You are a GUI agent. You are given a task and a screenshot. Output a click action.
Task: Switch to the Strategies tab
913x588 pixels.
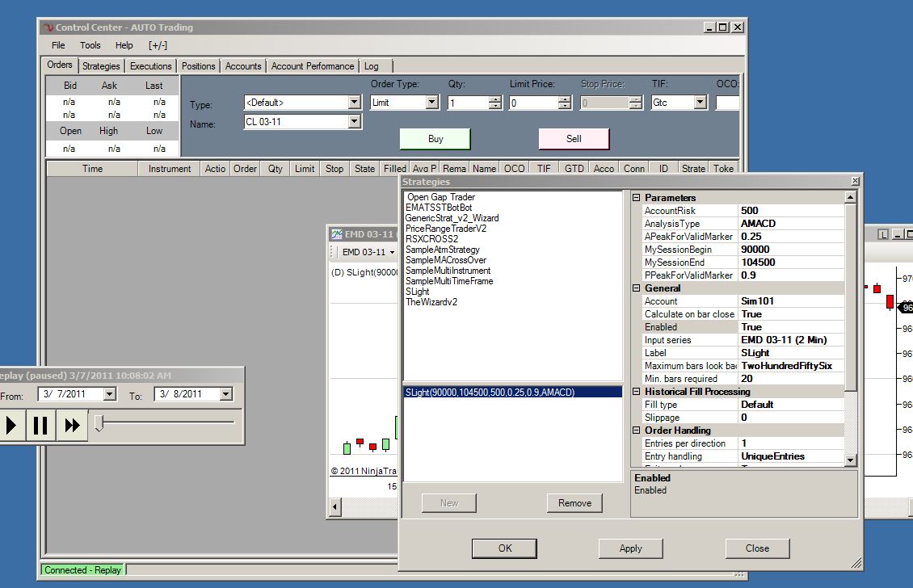click(x=101, y=65)
